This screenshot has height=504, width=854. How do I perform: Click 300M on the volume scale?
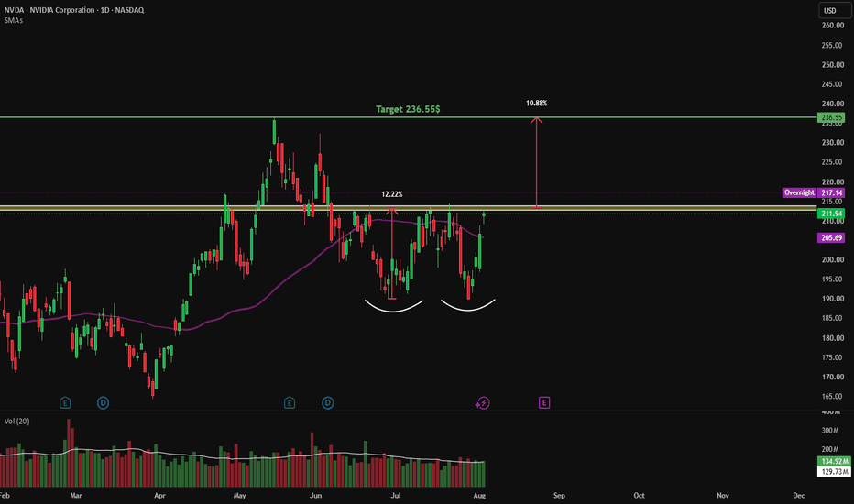point(830,431)
